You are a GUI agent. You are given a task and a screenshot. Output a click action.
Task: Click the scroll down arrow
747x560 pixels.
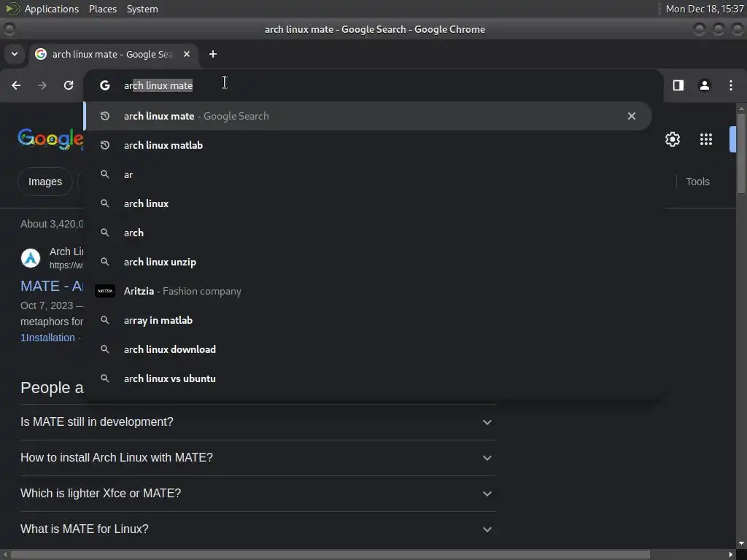[x=741, y=543]
